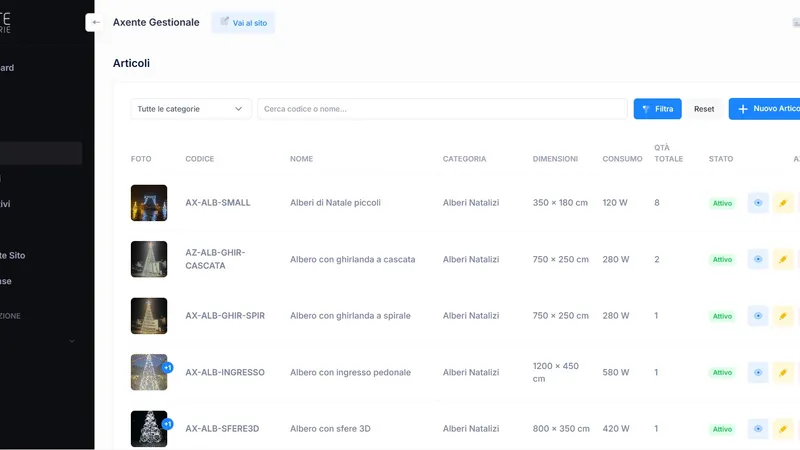Open the 'Tutte le categorie' dropdown

(x=191, y=109)
